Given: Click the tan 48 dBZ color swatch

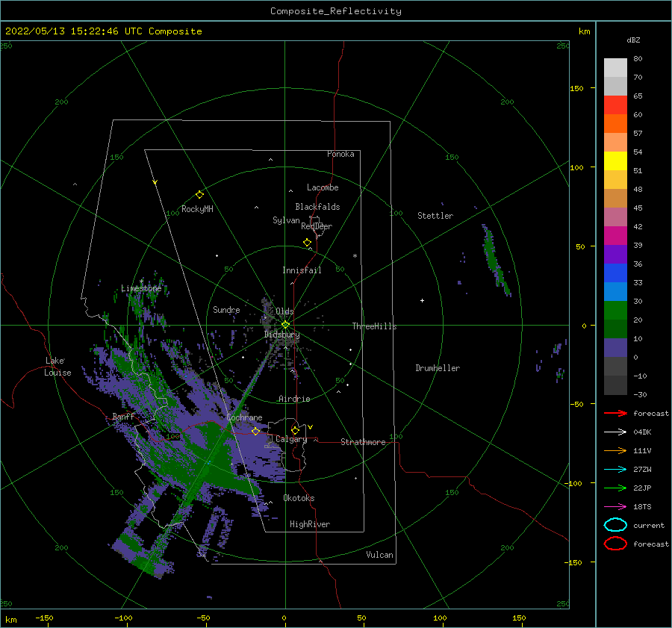Looking at the screenshot, I should click(615, 198).
